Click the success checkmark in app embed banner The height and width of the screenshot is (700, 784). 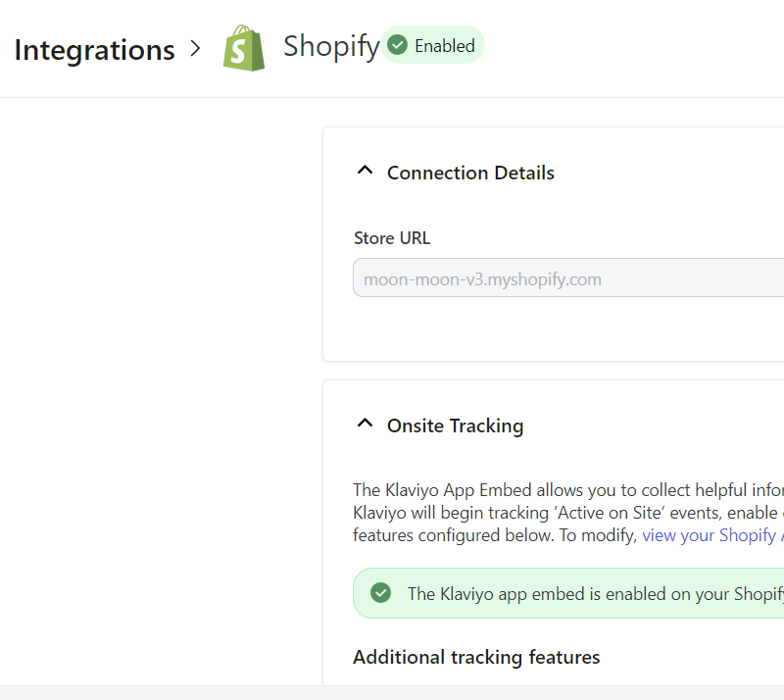tap(380, 593)
